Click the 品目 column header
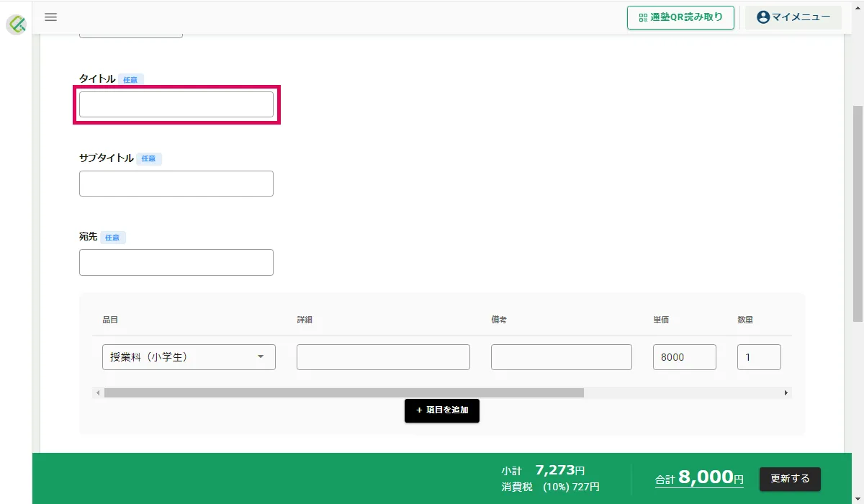 click(110, 320)
